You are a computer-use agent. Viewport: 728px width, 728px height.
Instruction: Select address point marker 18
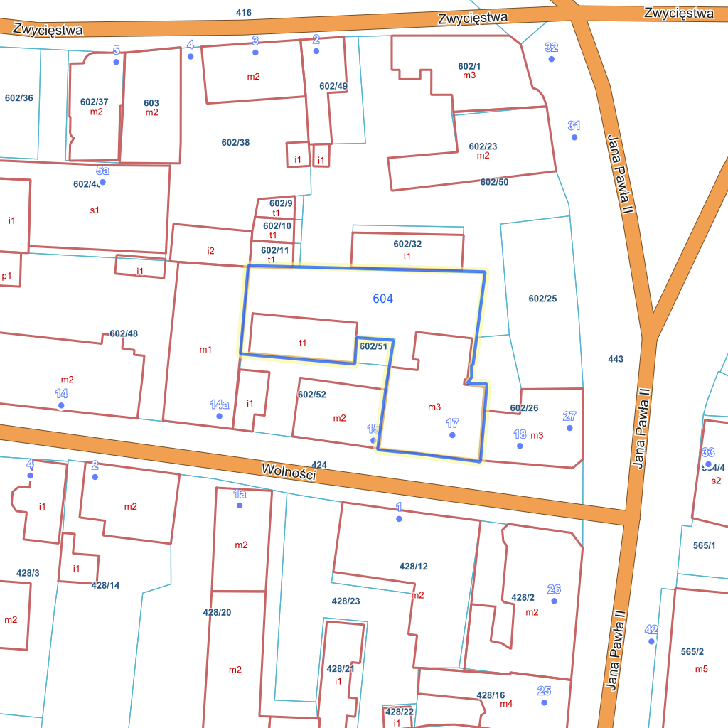[520, 446]
